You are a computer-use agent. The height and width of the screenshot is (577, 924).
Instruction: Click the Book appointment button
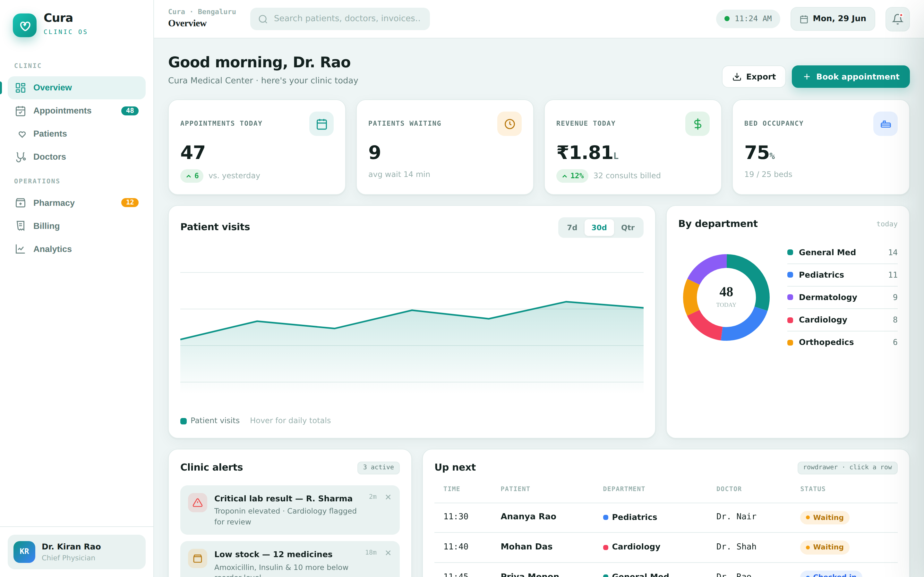(x=851, y=77)
